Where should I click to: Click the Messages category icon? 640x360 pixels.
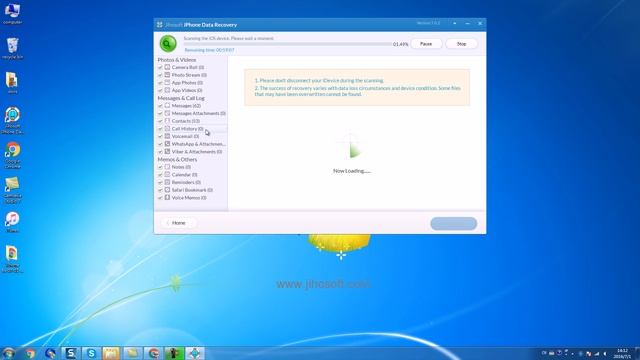pos(167,105)
